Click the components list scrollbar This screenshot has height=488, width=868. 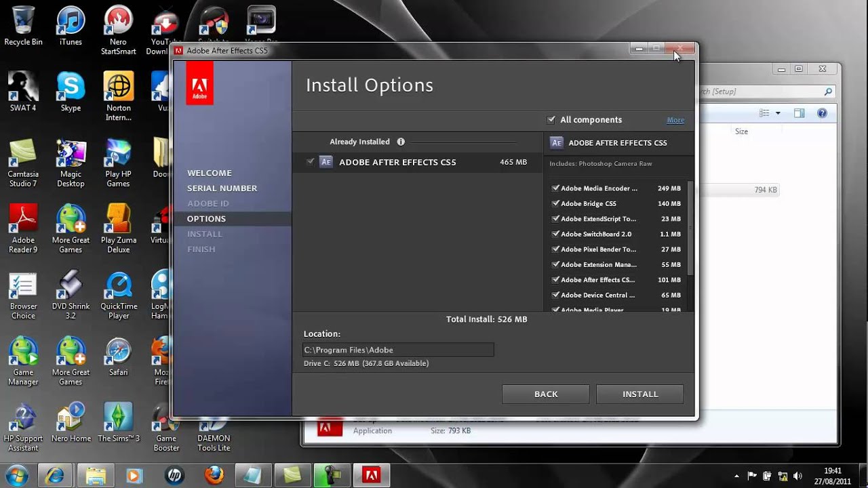(x=690, y=228)
